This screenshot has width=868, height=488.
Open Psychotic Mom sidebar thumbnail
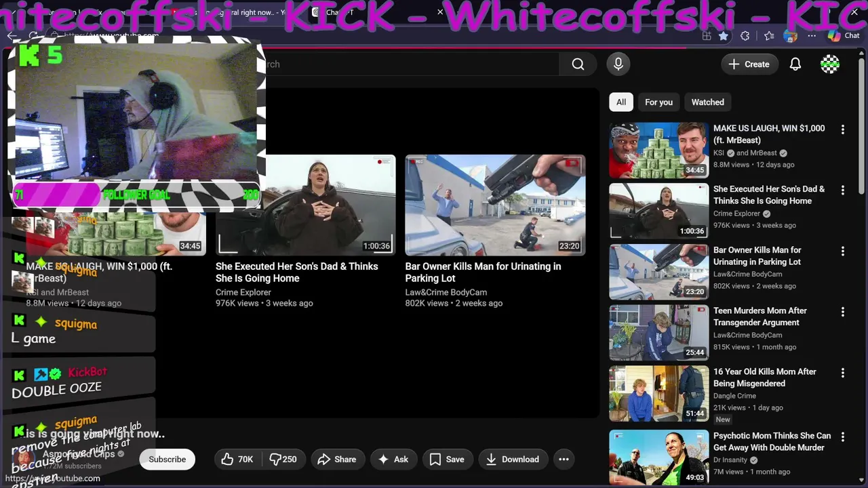[658, 457]
